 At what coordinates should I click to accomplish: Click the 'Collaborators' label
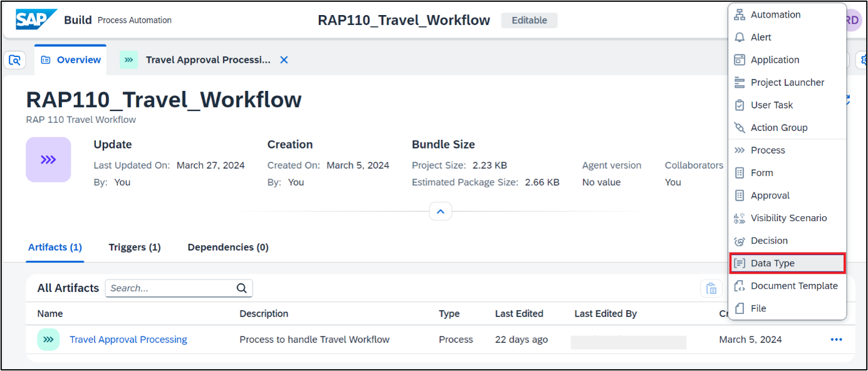point(694,165)
